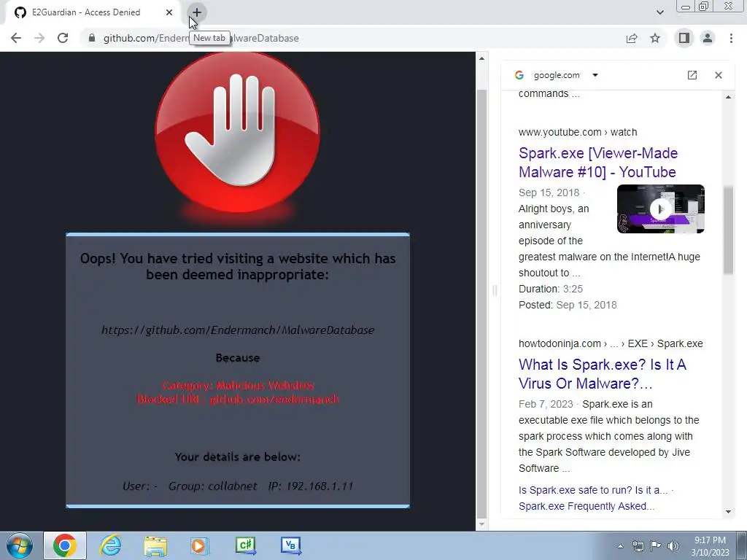Open Spark.exe Viewer-Made Malware YouTube link

[x=598, y=163]
